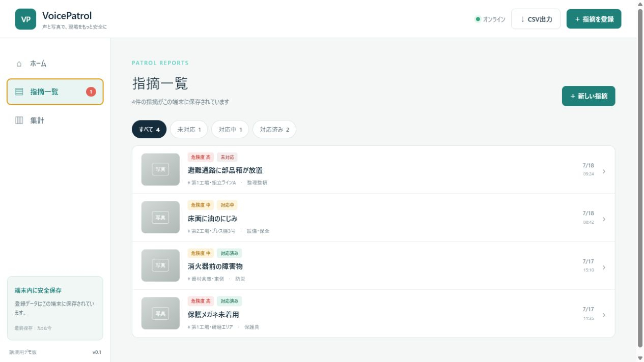
Task: Click the 防災 category label
Action: point(240,279)
